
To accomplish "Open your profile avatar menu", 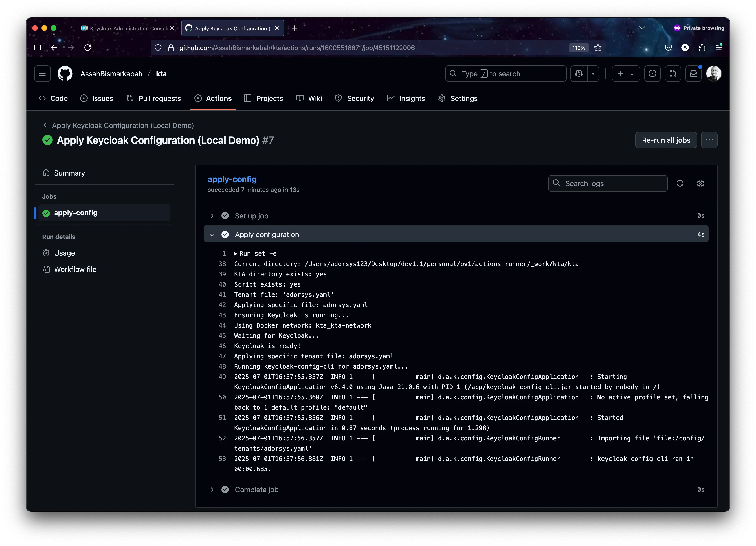I will pyautogui.click(x=713, y=73).
